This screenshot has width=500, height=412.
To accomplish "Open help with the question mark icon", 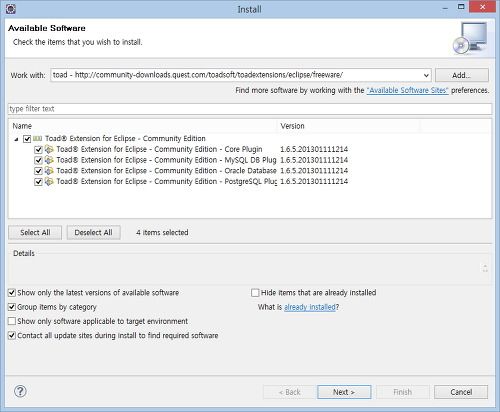I will tap(20, 391).
